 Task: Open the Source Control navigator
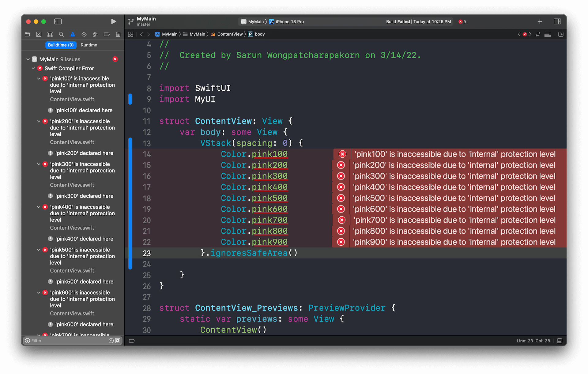click(x=39, y=34)
